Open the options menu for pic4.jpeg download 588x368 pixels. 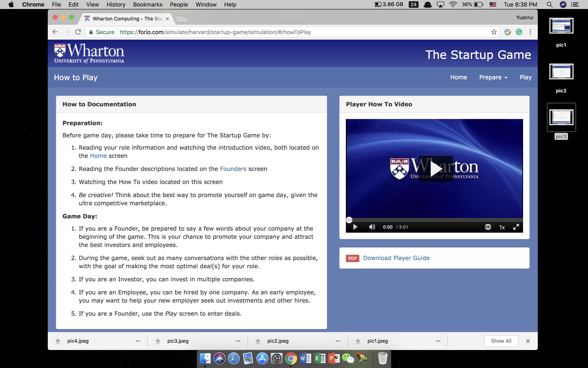[x=138, y=341]
